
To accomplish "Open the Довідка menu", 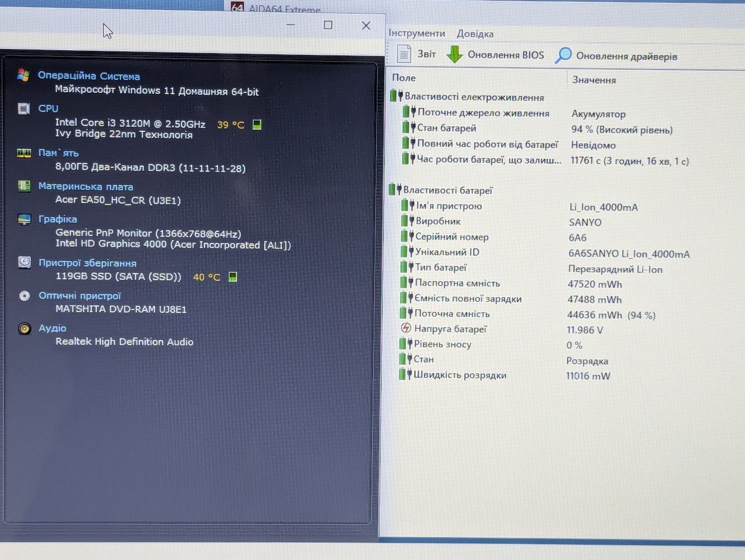I will [475, 34].
